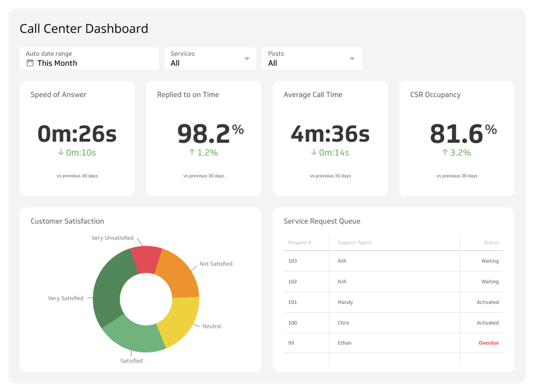The height and width of the screenshot is (392, 534).
Task: Open the Services dropdown
Action: click(x=246, y=58)
